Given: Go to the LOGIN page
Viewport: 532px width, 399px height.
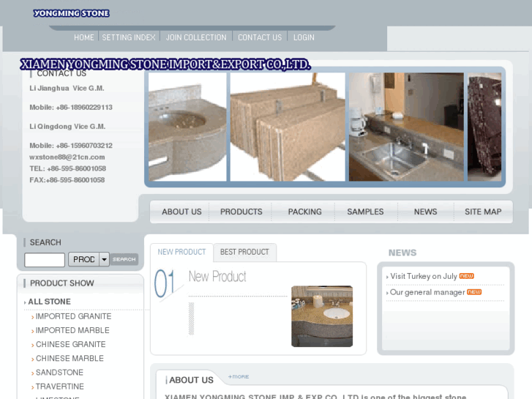Looking at the screenshot, I should 304,37.
